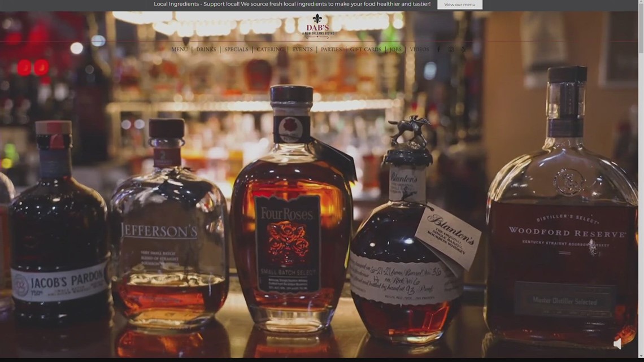Toggle the background video sound speaker icon
The height and width of the screenshot is (362, 644).
[617, 343]
